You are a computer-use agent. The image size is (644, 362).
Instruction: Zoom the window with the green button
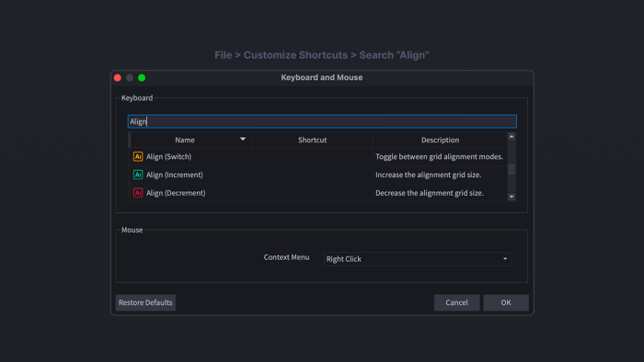(x=142, y=78)
